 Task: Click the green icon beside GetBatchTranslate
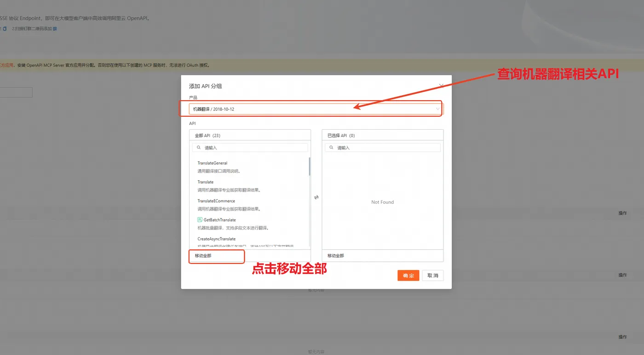coord(200,220)
